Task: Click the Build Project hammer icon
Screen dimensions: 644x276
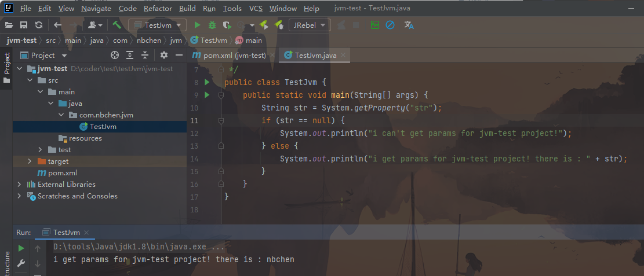Action: tap(117, 25)
